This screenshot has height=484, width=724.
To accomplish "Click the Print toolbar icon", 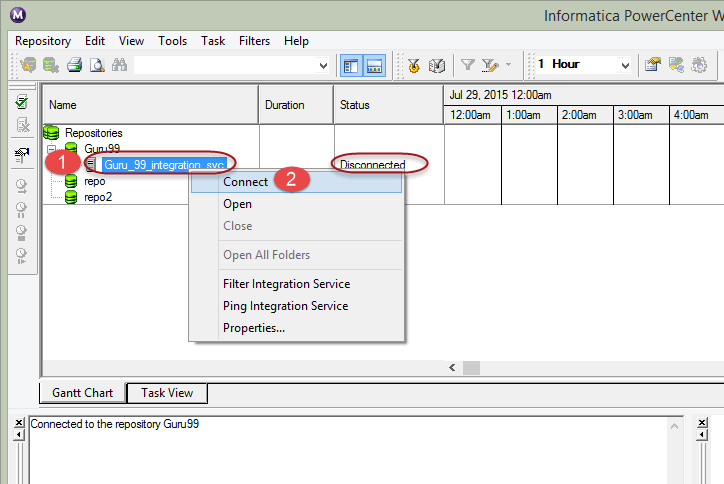I will point(75,65).
